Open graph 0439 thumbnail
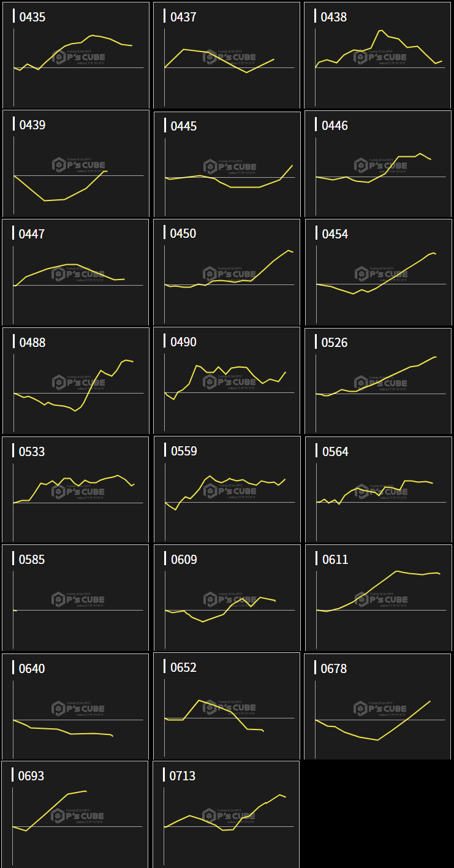This screenshot has height=868, width=454. pos(76,163)
